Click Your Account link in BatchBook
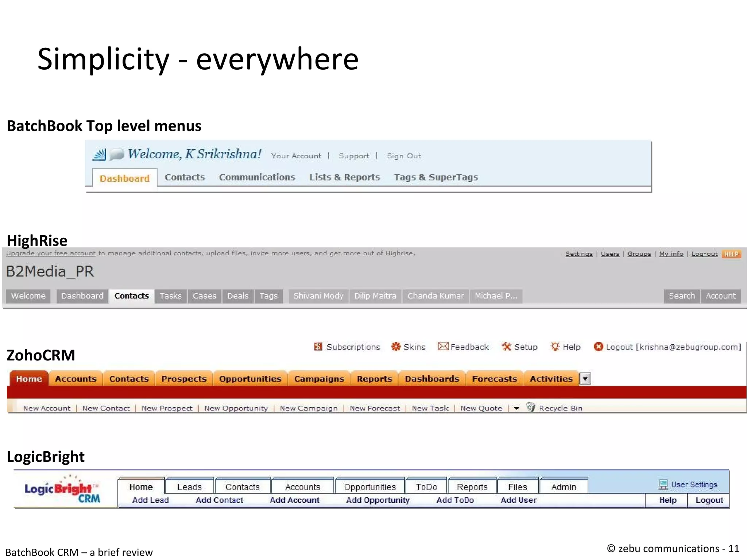747x560 pixels. click(296, 156)
